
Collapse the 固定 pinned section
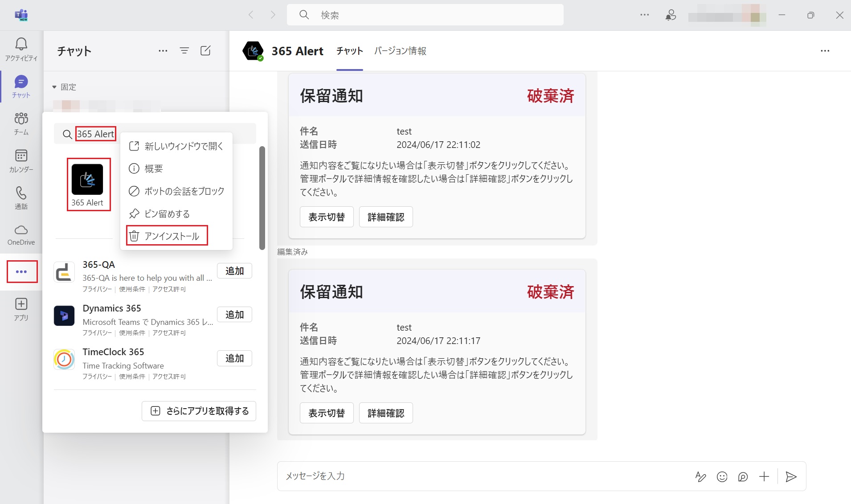tap(55, 87)
